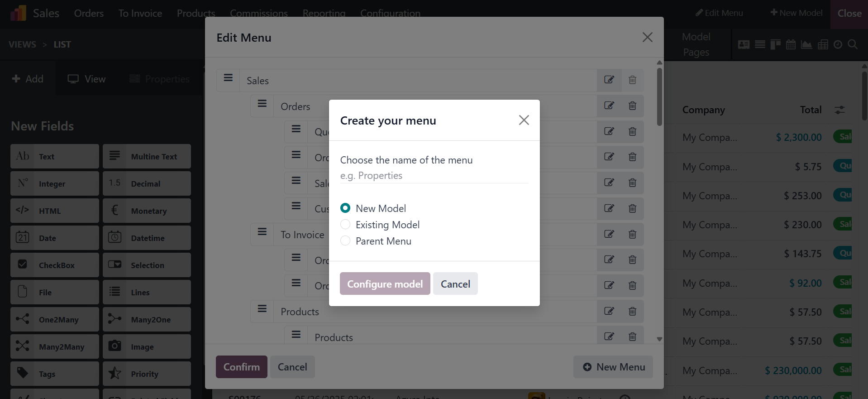Click the edit icon for Sales menu
This screenshot has height=399, width=868.
pyautogui.click(x=609, y=80)
